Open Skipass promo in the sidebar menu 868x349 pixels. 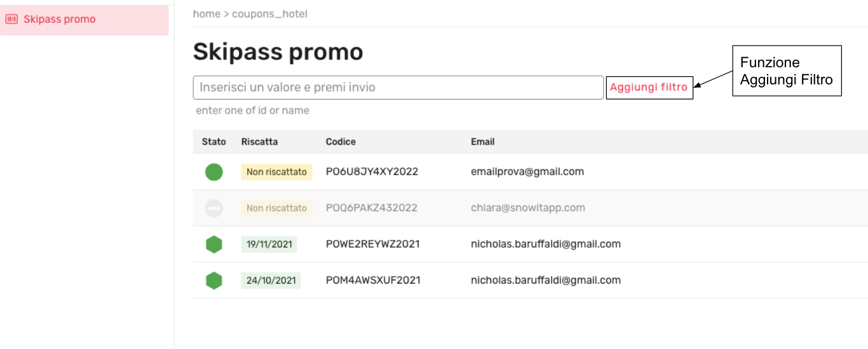pyautogui.click(x=59, y=19)
